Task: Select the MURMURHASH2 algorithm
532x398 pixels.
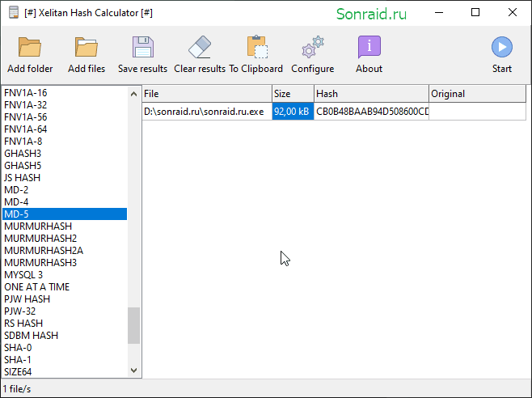Action: tap(65, 239)
